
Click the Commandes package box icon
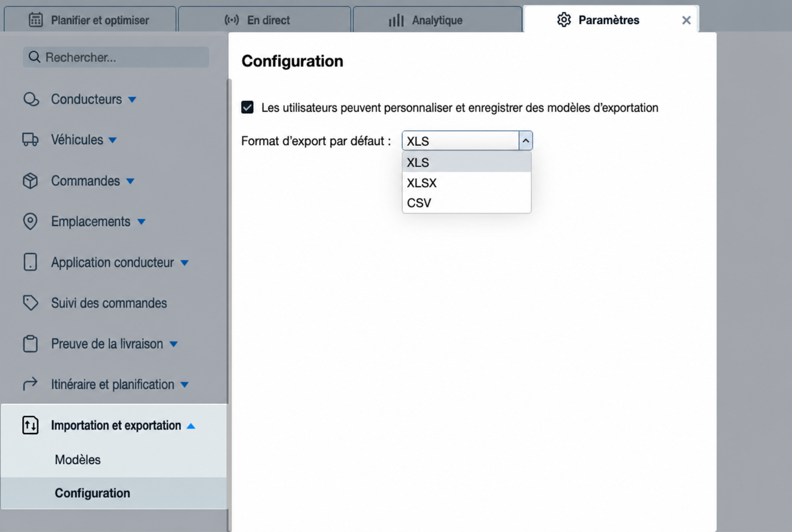[x=30, y=181]
